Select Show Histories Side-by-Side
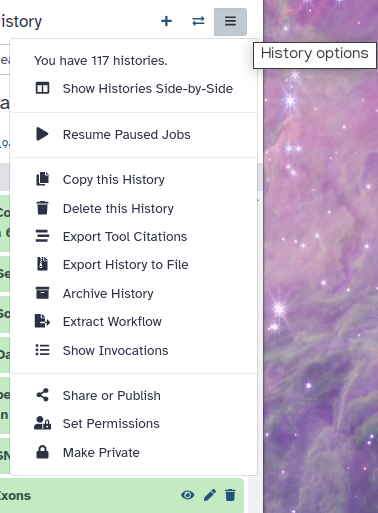 pos(134,89)
